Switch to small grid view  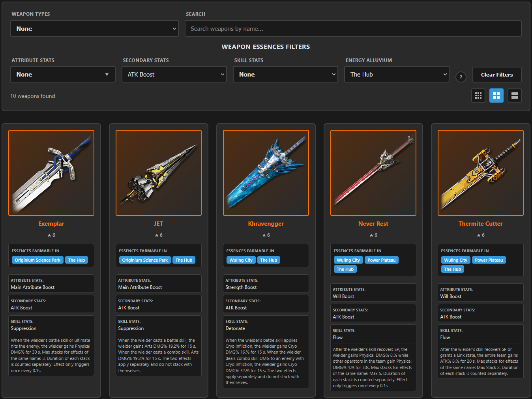(478, 96)
